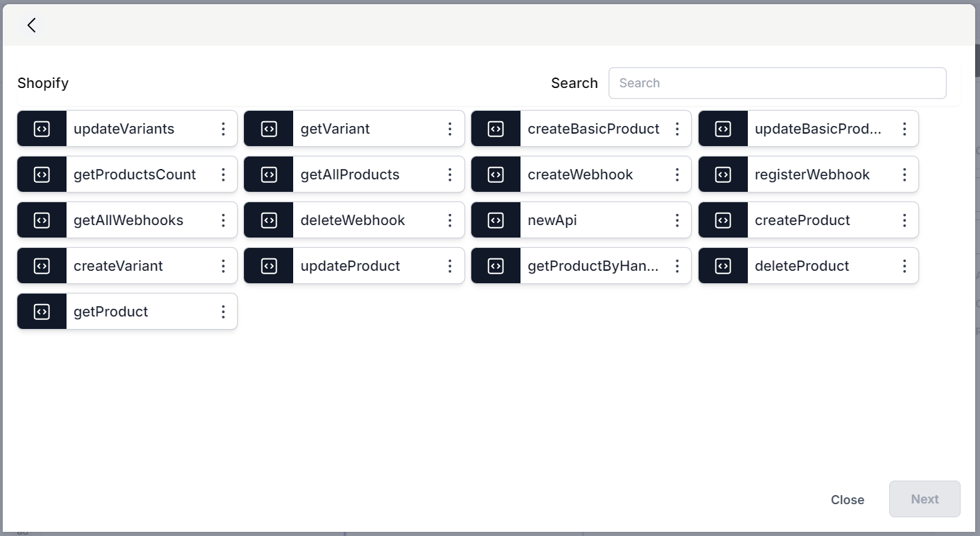Click the code icon of getProductsCount

click(x=42, y=175)
